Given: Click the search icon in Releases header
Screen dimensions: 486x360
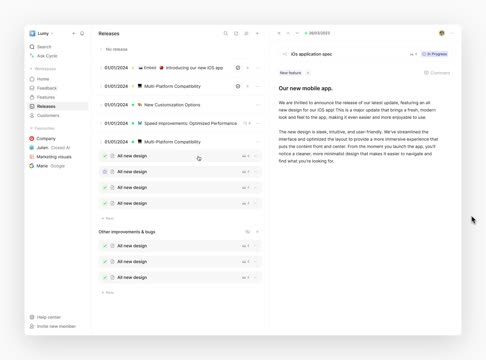Looking at the screenshot, I should pyautogui.click(x=226, y=33).
